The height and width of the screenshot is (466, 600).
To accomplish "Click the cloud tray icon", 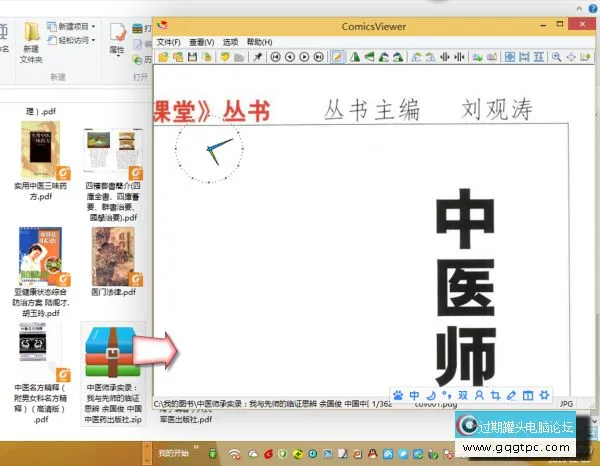I will [x=253, y=454].
